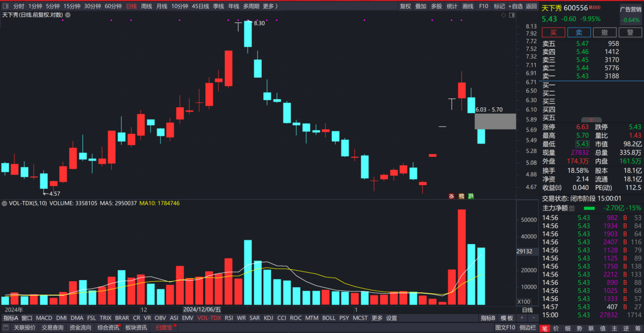Collapse the order book using the up-arrow handle
This screenshot has height=333, width=644.
(591, 120)
